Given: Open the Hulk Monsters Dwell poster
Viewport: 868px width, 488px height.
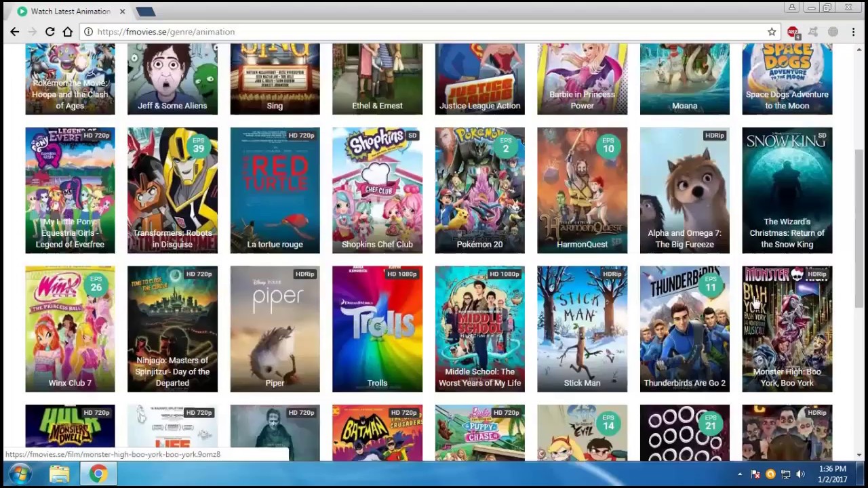Looking at the screenshot, I should pos(70,432).
